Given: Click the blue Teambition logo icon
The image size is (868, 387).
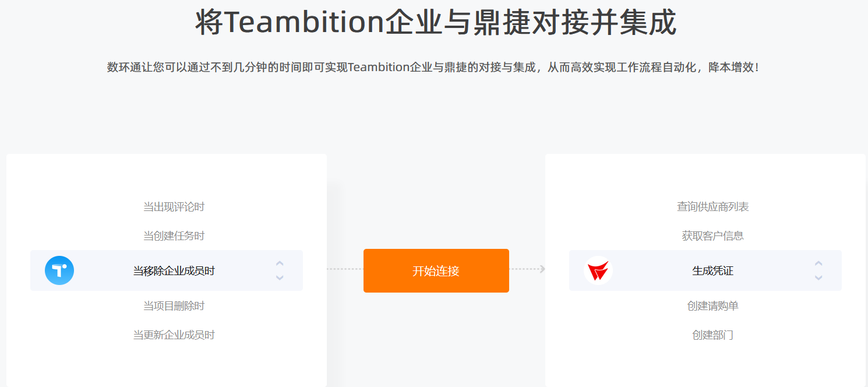Looking at the screenshot, I should click(x=59, y=270).
